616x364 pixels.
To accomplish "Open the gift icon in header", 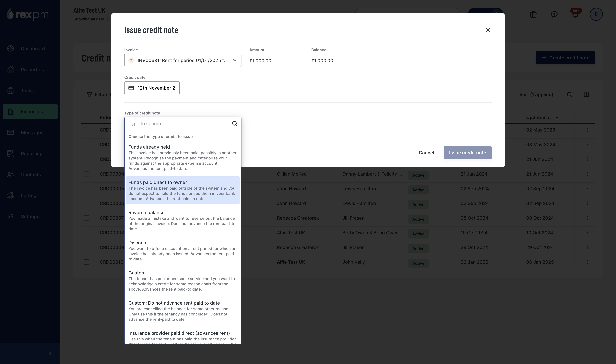I will [533, 14].
